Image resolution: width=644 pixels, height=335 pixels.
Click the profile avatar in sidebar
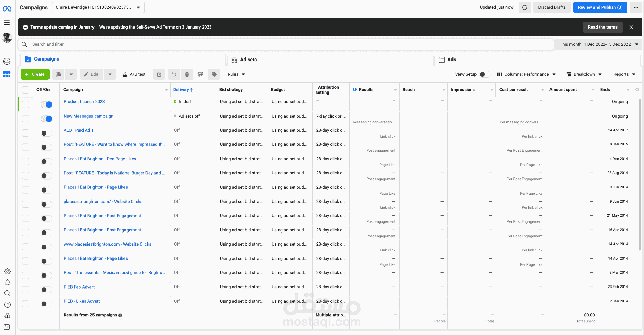pos(7,37)
